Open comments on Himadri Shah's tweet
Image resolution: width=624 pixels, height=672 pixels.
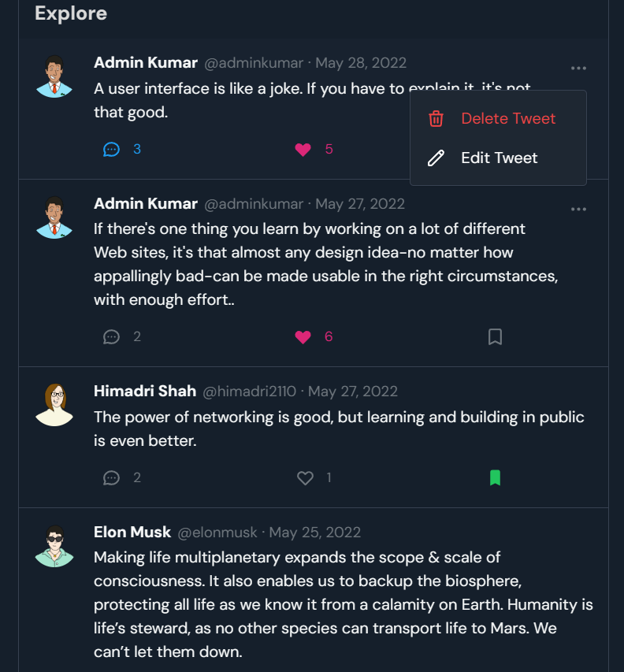[111, 478]
